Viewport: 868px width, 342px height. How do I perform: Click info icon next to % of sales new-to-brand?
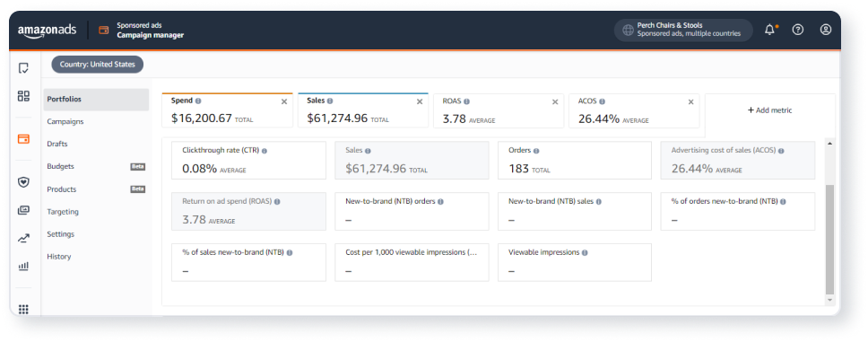[x=290, y=252]
